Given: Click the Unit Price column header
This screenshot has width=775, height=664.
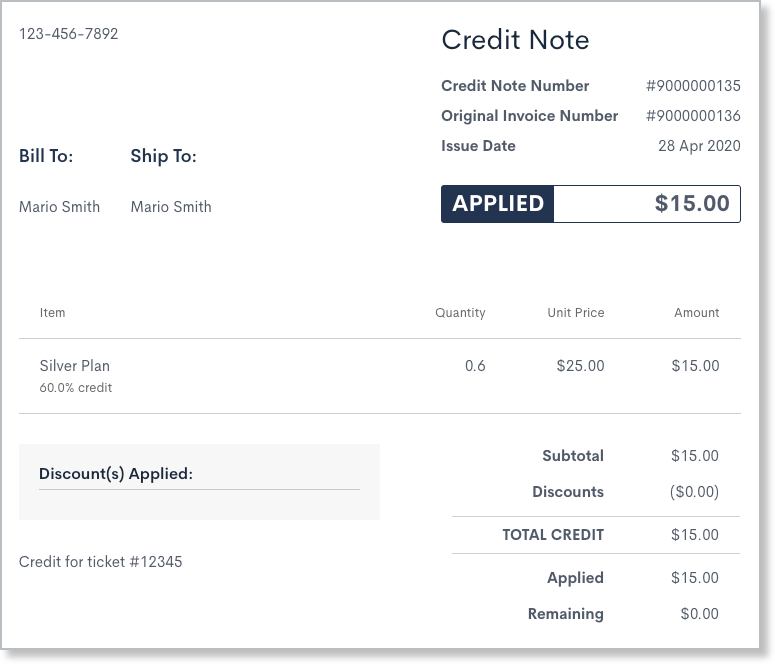Looking at the screenshot, I should click(x=575, y=313).
